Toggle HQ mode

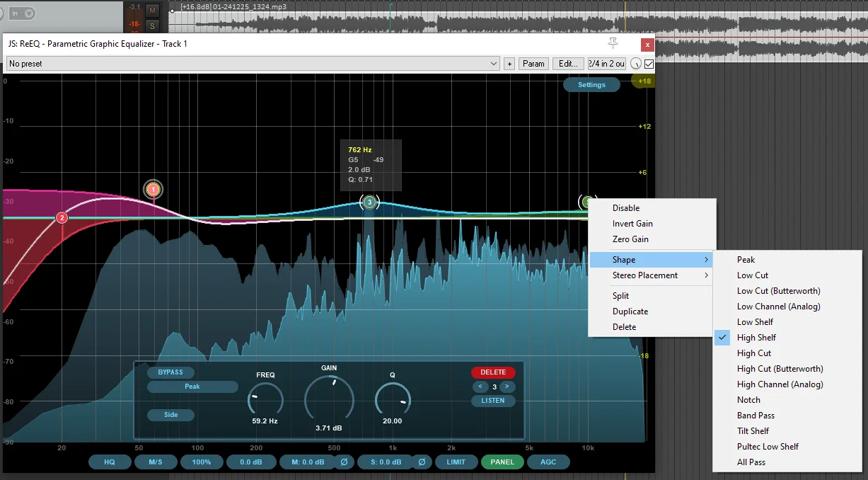click(110, 462)
